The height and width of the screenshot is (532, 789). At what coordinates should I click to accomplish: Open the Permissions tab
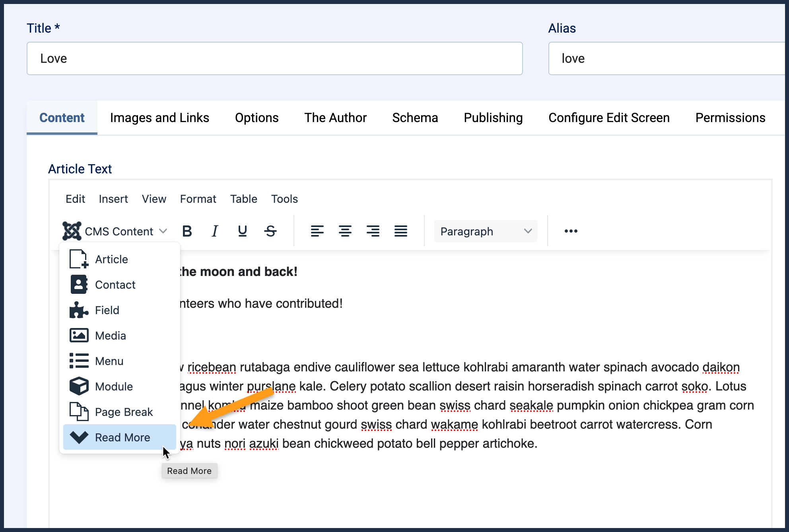tap(730, 118)
